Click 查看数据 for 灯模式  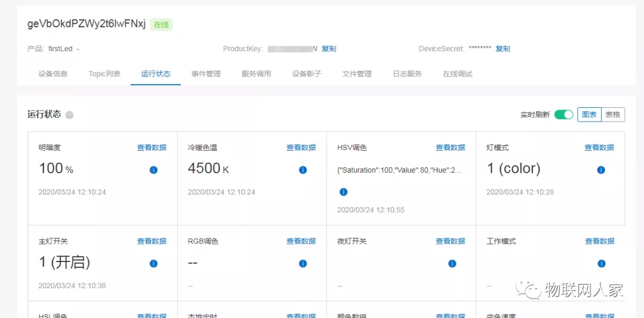point(600,148)
